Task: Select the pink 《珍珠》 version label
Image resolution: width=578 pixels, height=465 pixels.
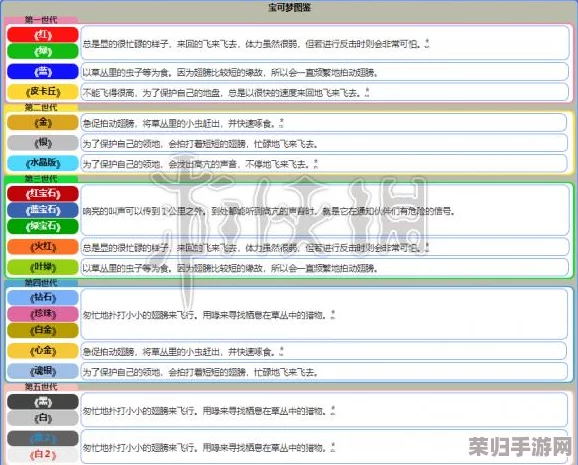Action: (x=43, y=314)
